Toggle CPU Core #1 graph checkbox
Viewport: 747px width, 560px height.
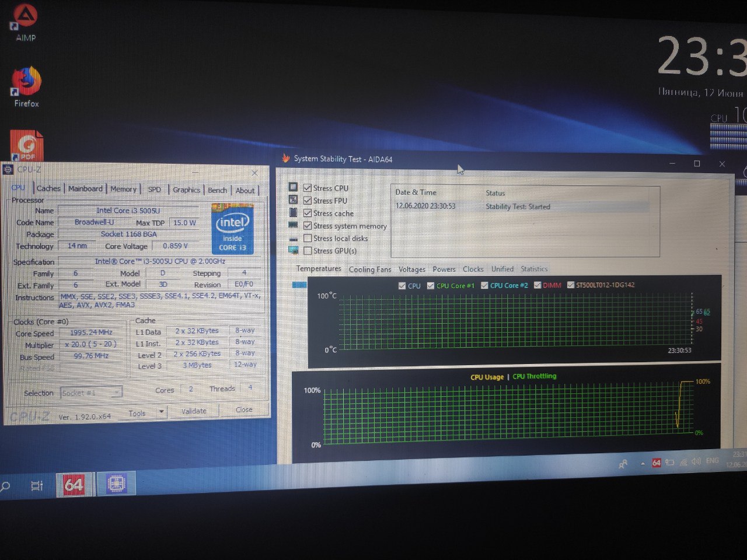pyautogui.click(x=431, y=286)
